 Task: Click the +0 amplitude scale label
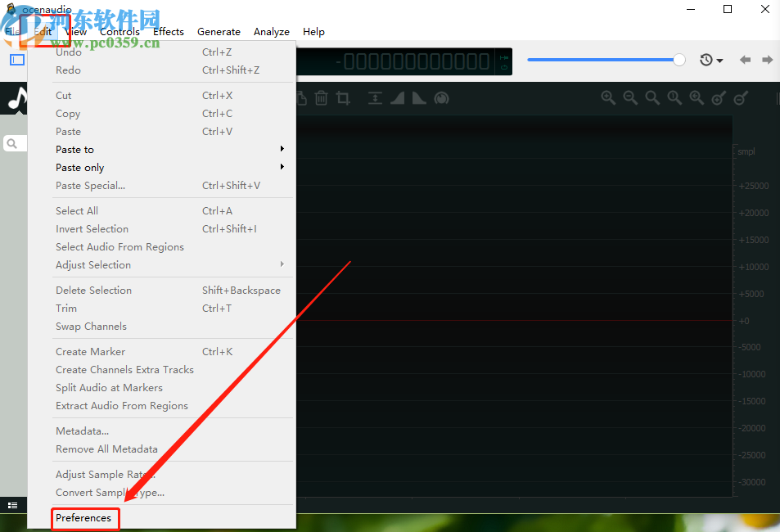(x=744, y=321)
